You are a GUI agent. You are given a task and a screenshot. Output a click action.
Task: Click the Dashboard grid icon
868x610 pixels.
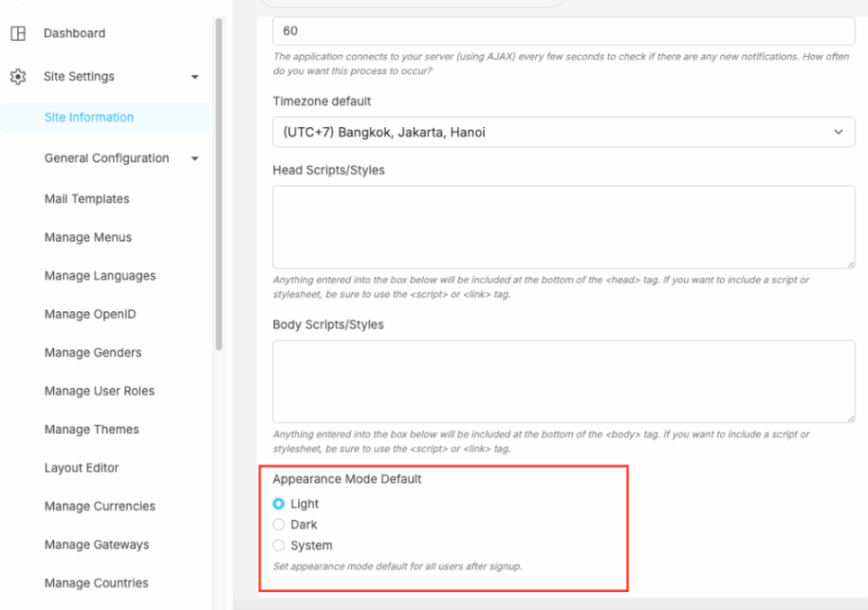[17, 33]
